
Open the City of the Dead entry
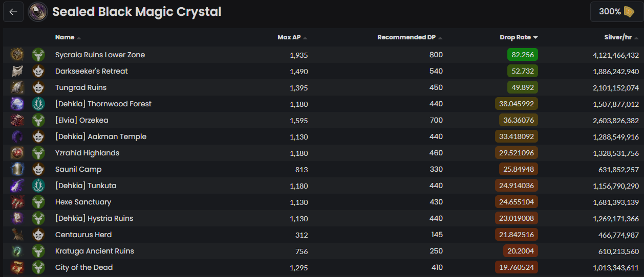(x=84, y=267)
